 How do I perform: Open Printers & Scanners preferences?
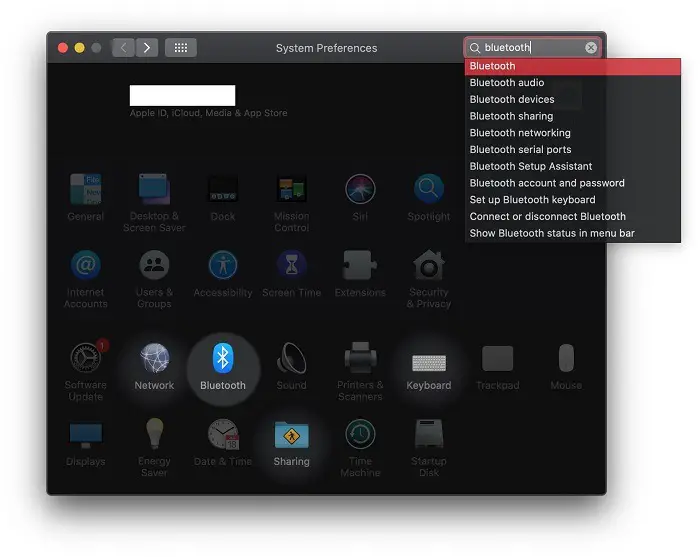(360, 358)
